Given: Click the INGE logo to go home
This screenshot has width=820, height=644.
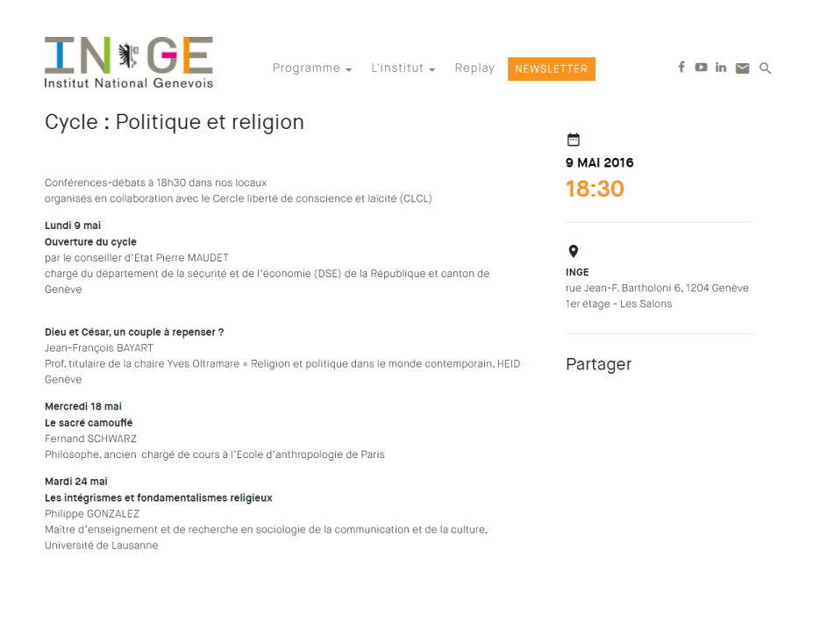Looking at the screenshot, I should (x=129, y=62).
